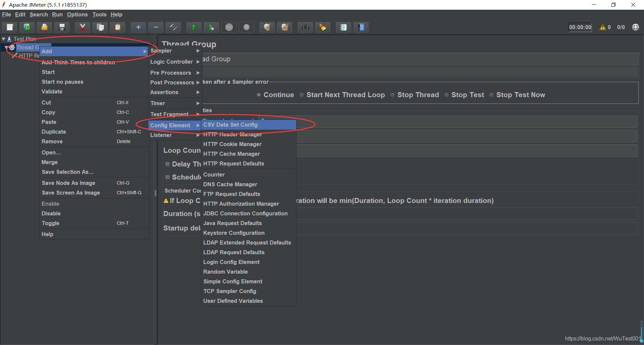Collapse the Thread Group tree node
Screen dimensions: 644x345
point(6,48)
